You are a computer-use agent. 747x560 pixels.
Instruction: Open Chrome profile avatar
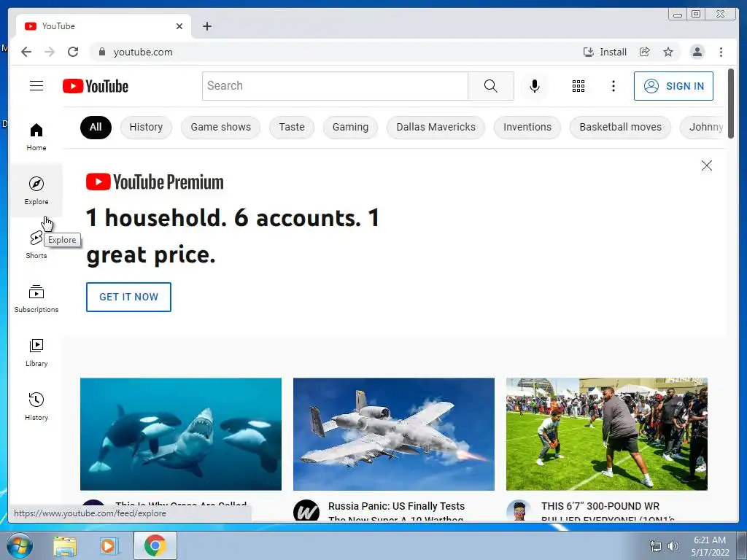click(x=697, y=52)
